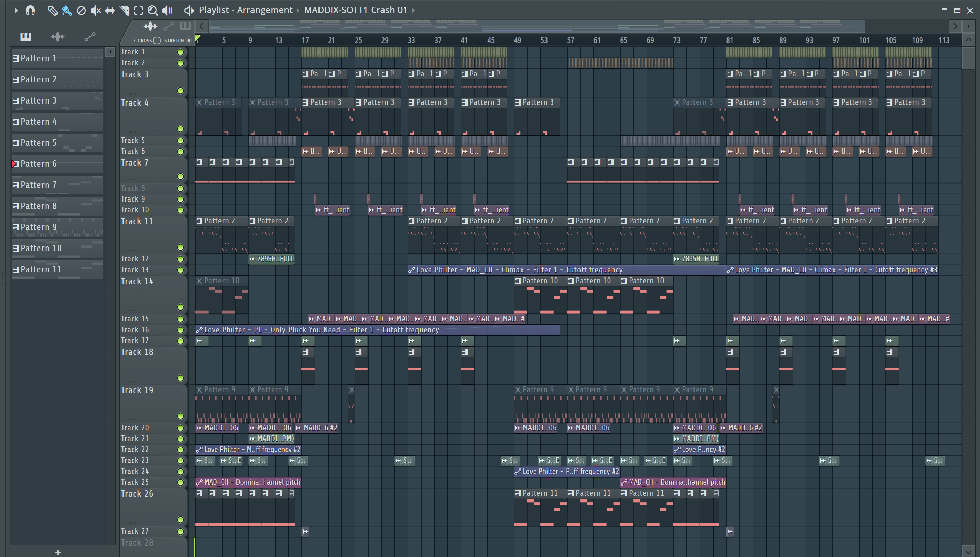This screenshot has width=980, height=557.
Task: Click the timeline overview minimap scrollbar
Action: (x=537, y=27)
